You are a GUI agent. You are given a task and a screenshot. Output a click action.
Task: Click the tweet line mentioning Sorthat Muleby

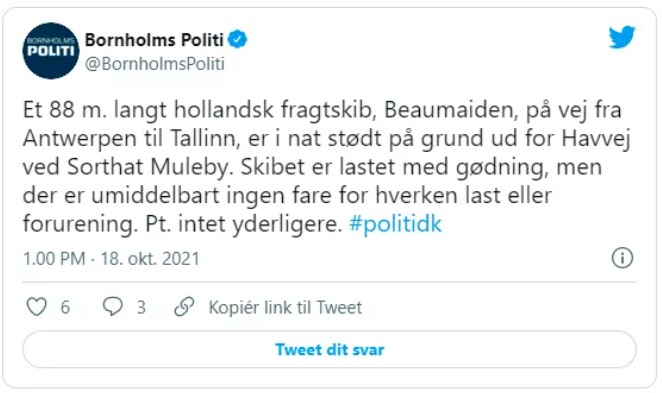(312, 167)
